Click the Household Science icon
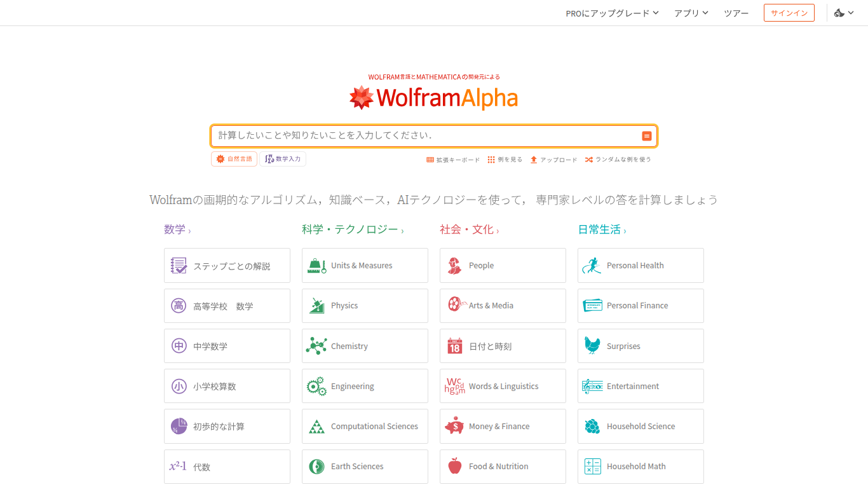Viewport: 868px width, 487px height. coord(592,426)
